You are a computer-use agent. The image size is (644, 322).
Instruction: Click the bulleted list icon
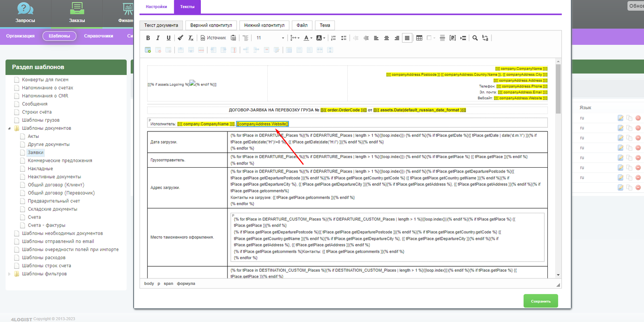[344, 38]
